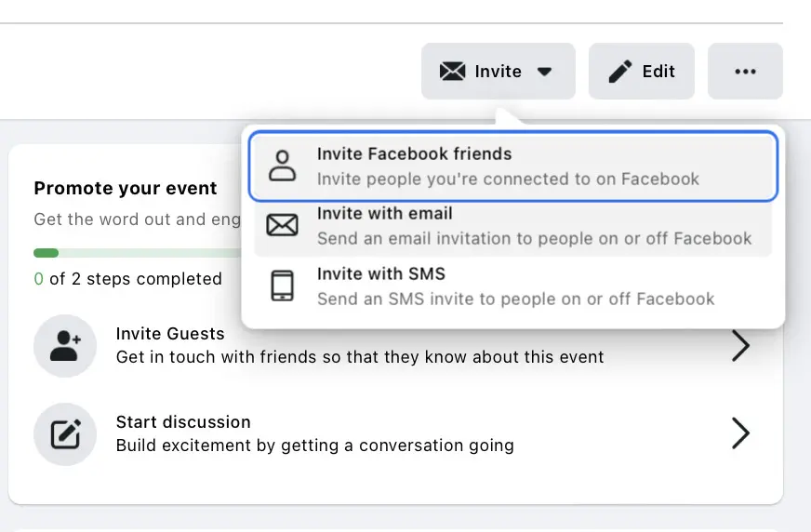Click 'Send an SMS invite to people' description
The width and height of the screenshot is (811, 532).
(x=515, y=299)
